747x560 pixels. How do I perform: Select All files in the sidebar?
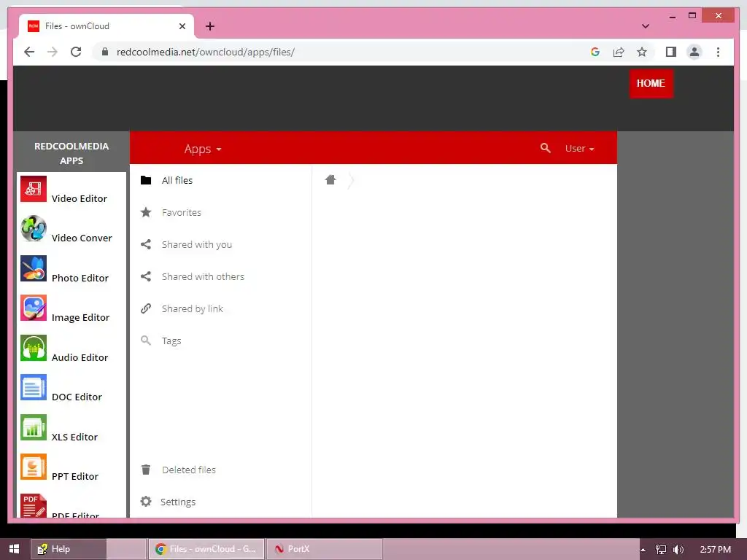(x=177, y=181)
